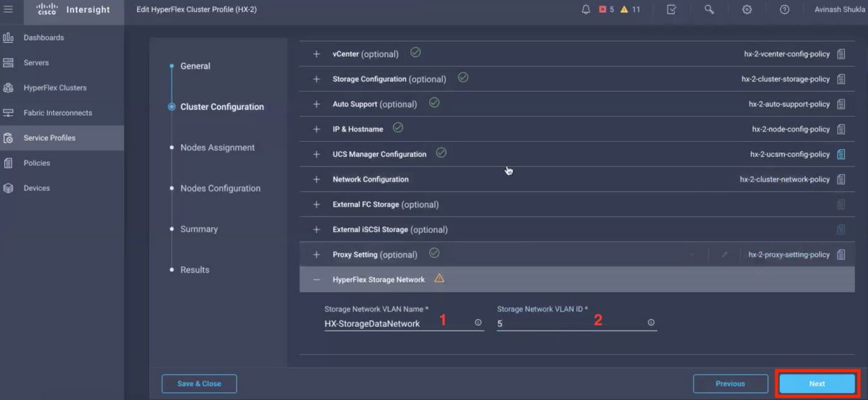
Task: Open the notifications bell
Action: tap(586, 9)
